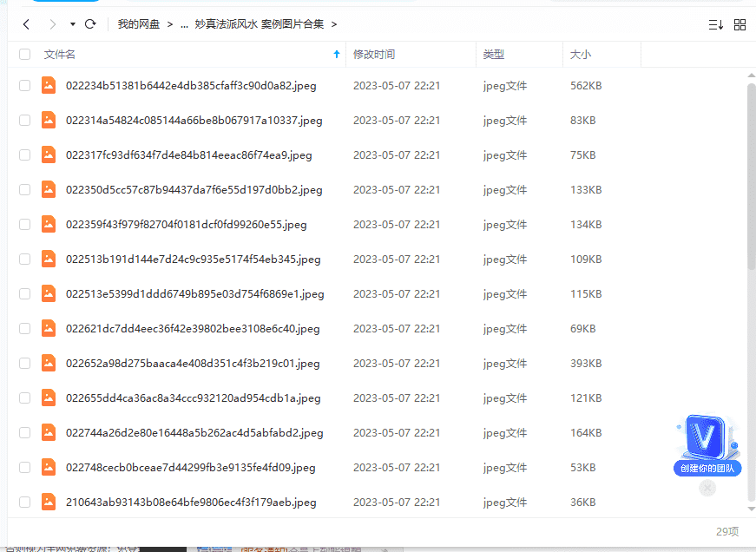
Task: Open the sort order options icon
Action: (x=715, y=24)
